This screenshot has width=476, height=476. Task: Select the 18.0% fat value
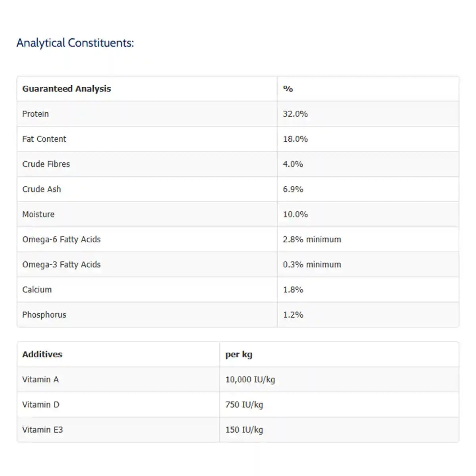click(295, 139)
